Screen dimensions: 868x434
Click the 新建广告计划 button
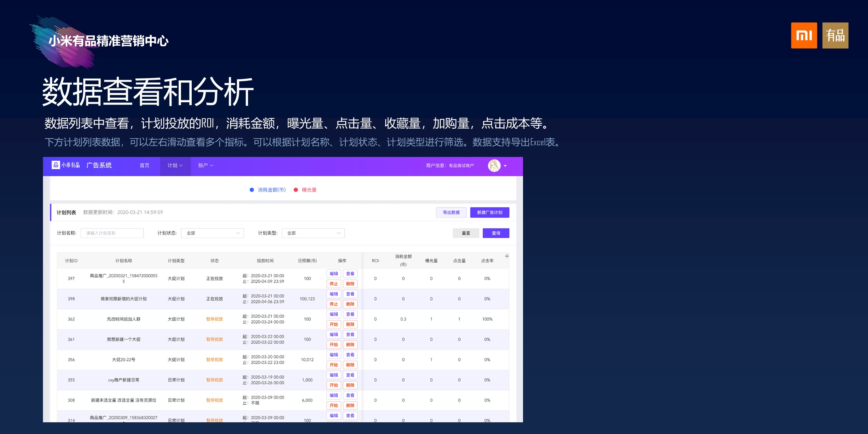[489, 213]
